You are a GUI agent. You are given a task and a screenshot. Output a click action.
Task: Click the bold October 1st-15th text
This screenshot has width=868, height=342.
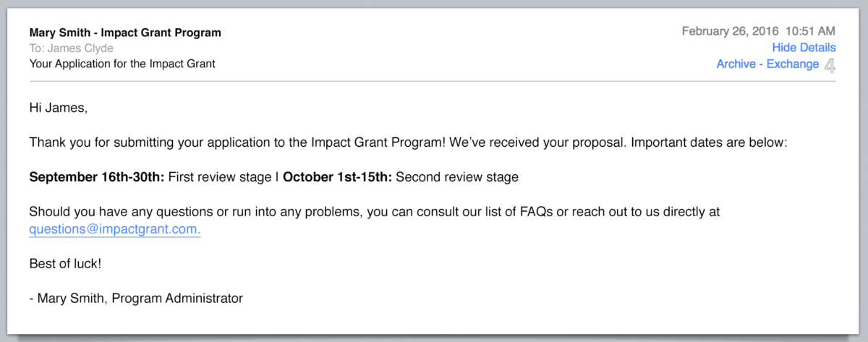click(x=337, y=177)
